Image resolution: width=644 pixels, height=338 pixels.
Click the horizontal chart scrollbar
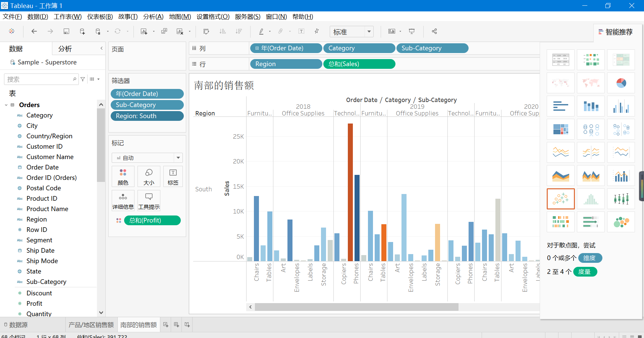tap(357, 307)
